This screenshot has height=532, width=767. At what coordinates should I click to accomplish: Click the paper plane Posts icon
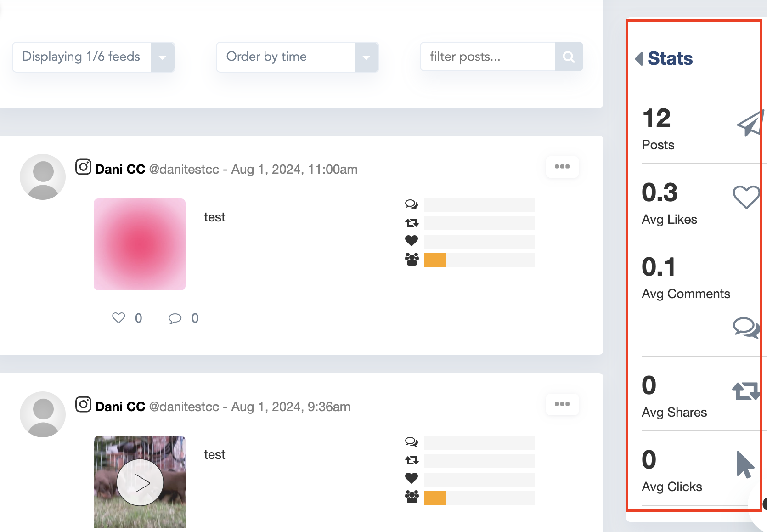pos(750,123)
